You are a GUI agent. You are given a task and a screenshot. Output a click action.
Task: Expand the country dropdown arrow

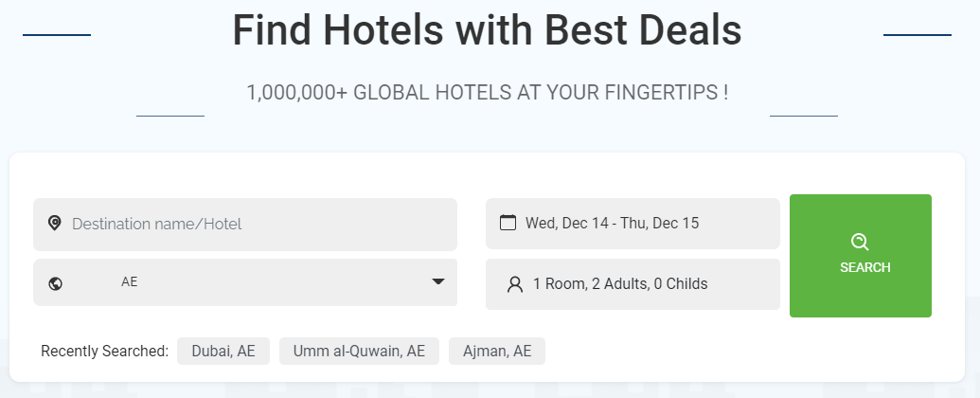438,281
